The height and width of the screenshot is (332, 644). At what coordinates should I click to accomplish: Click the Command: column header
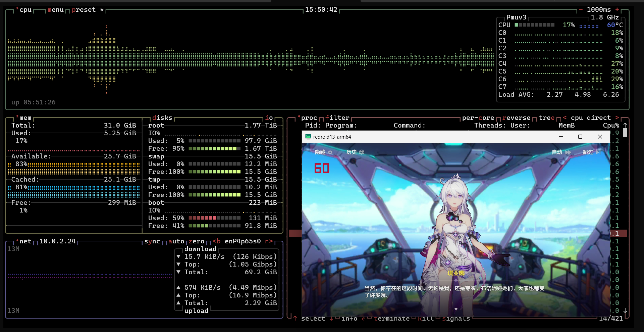[x=410, y=125]
